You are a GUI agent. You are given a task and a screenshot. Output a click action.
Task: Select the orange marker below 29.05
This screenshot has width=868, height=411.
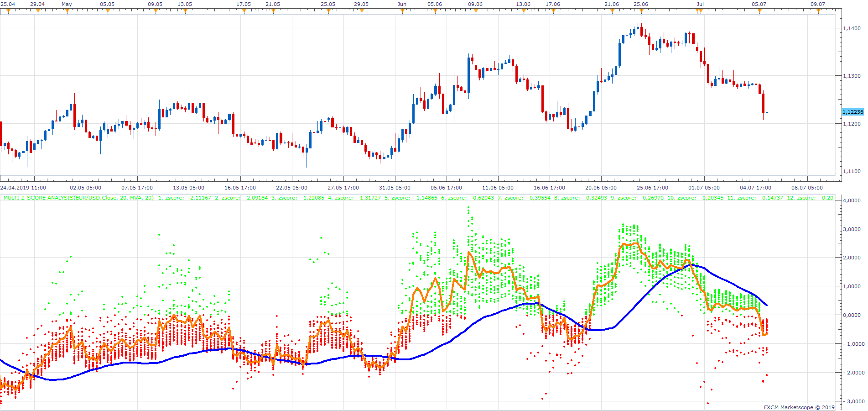point(362,11)
